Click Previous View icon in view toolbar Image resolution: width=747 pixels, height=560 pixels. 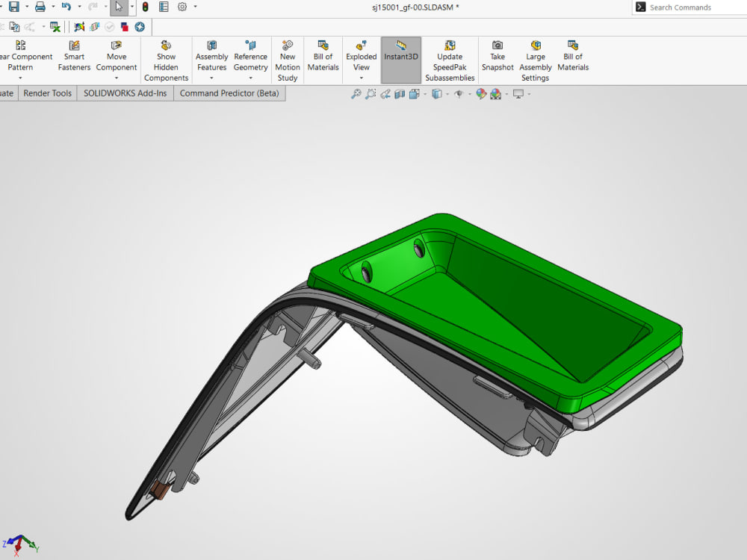[x=385, y=94]
